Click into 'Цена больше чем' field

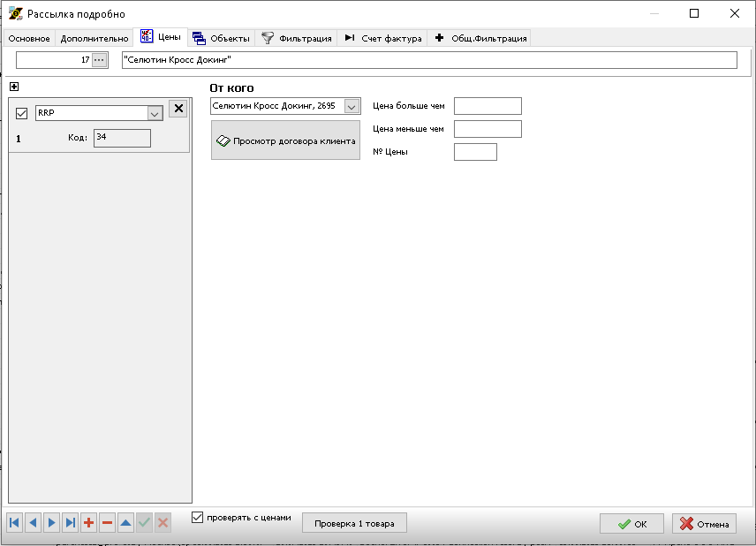pos(488,106)
